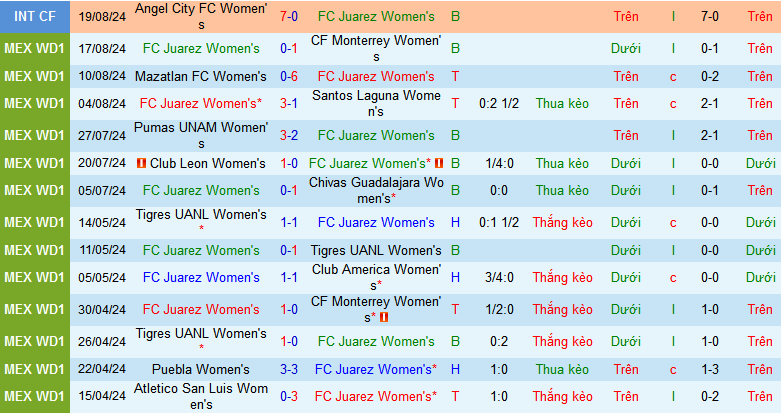Click the 1-3 halftime score on 22/04/24

coord(709,369)
